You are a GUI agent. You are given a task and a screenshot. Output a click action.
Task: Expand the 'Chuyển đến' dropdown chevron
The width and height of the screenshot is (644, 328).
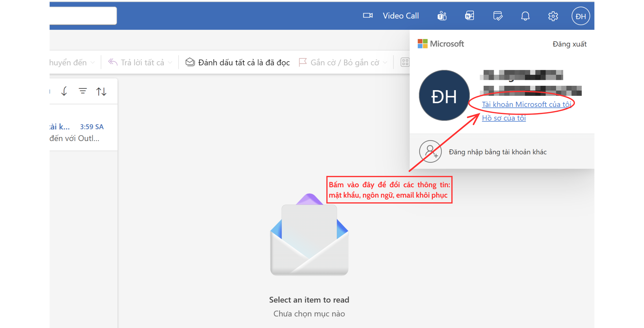point(92,63)
